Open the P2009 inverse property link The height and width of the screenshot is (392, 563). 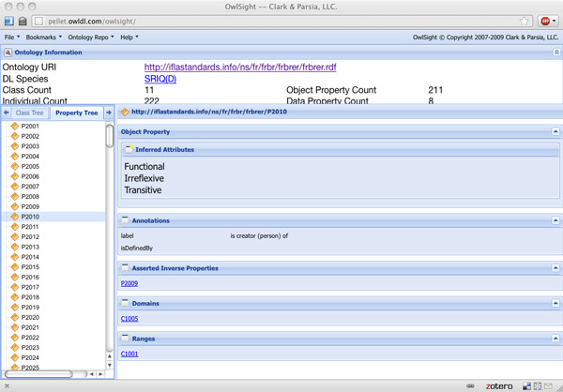pos(129,283)
